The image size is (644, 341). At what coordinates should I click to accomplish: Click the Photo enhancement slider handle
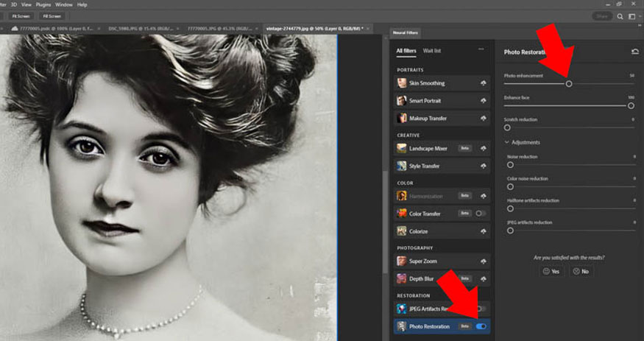pyautogui.click(x=569, y=84)
